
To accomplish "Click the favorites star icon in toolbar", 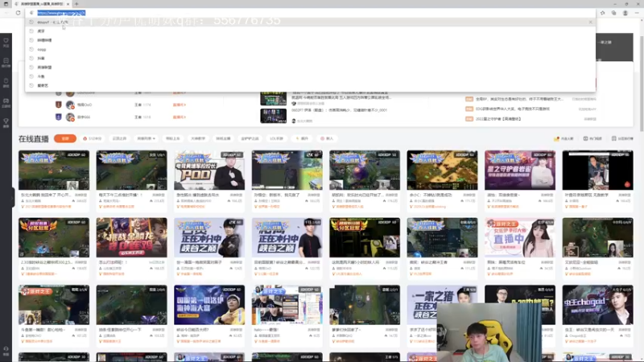I will point(602,13).
